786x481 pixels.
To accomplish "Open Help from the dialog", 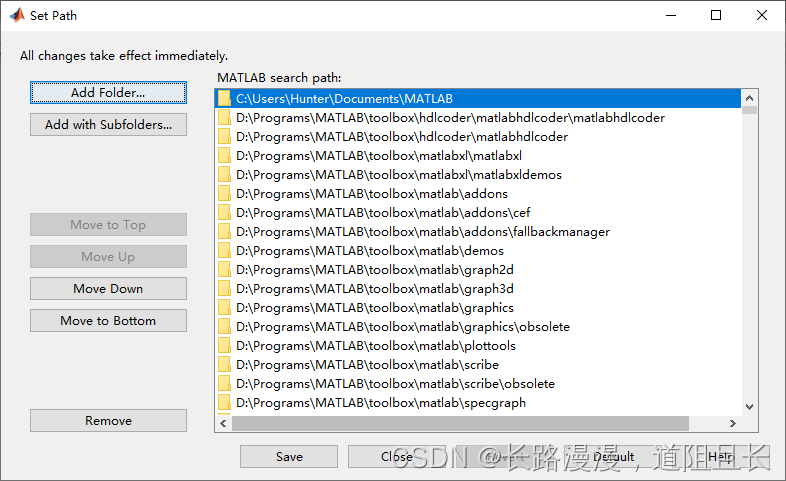I will click(x=721, y=456).
